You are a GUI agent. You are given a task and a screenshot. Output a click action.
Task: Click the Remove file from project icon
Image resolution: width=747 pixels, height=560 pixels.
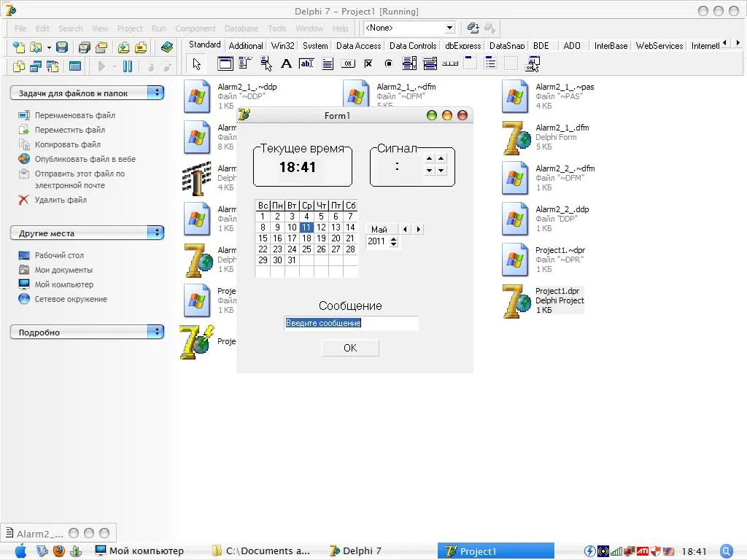click(141, 47)
